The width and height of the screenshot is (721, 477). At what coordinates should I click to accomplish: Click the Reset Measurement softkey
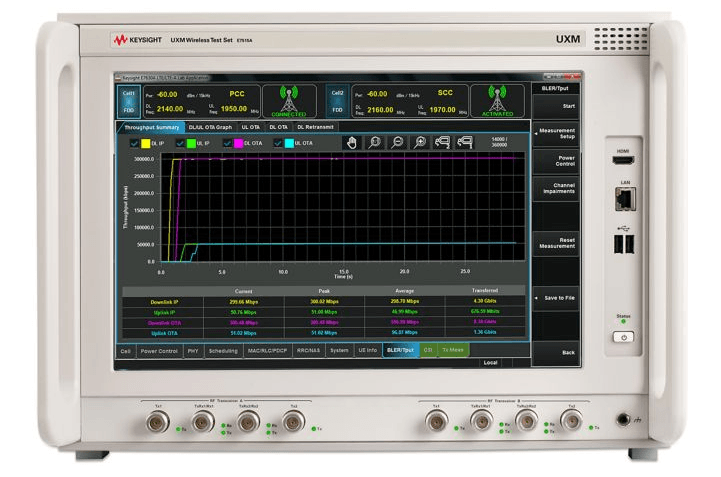[555, 243]
